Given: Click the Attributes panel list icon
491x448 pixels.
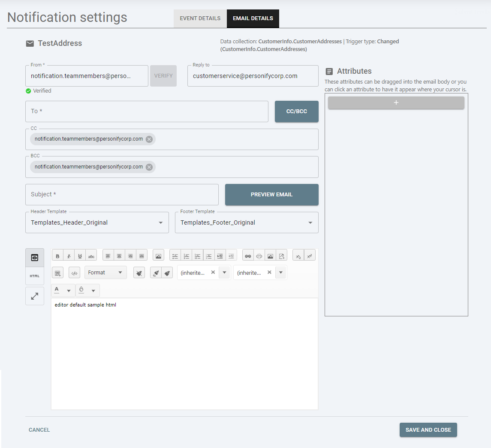Looking at the screenshot, I should click(329, 71).
